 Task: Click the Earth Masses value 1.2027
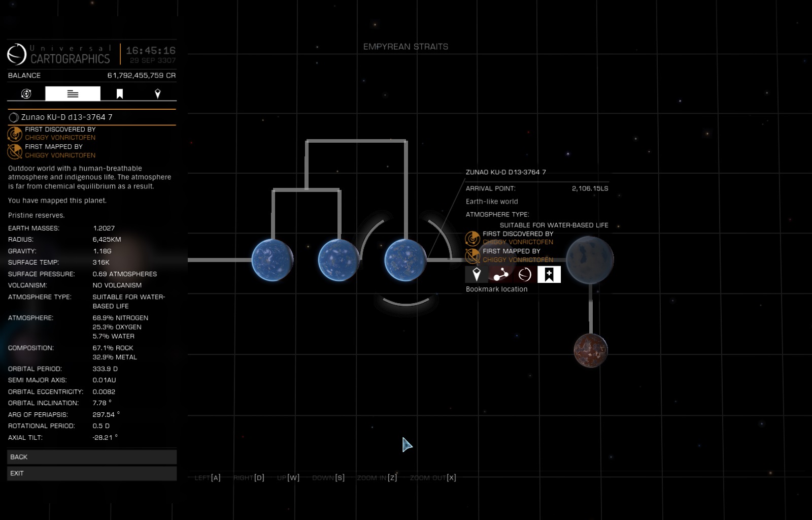pyautogui.click(x=104, y=229)
